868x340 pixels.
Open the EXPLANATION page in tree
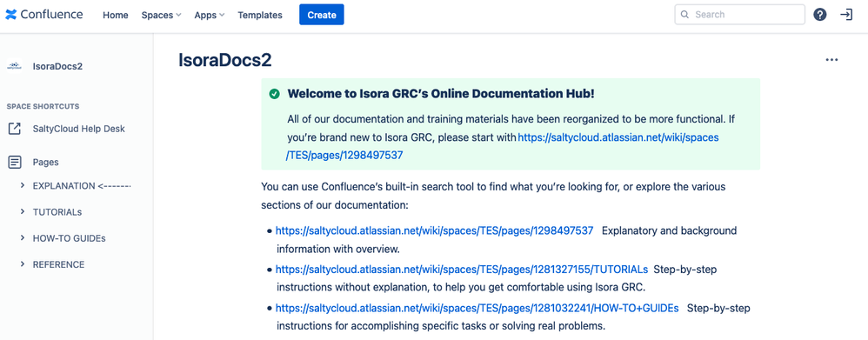click(82, 186)
